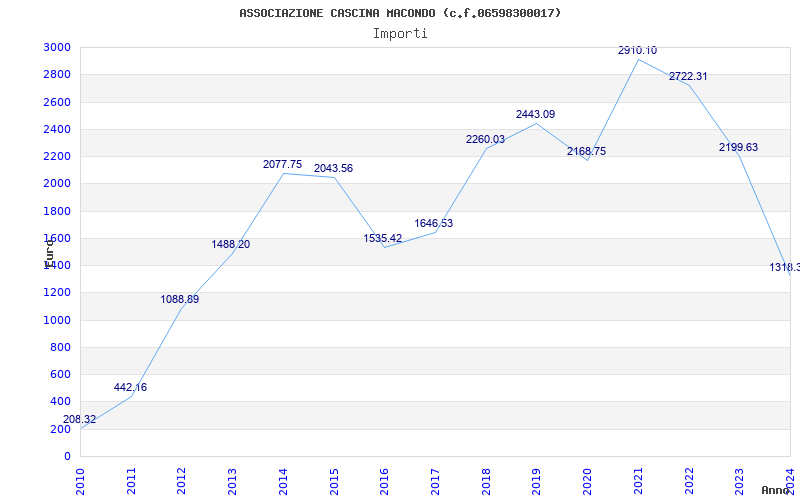Click the x-axis year 2015

334,482
